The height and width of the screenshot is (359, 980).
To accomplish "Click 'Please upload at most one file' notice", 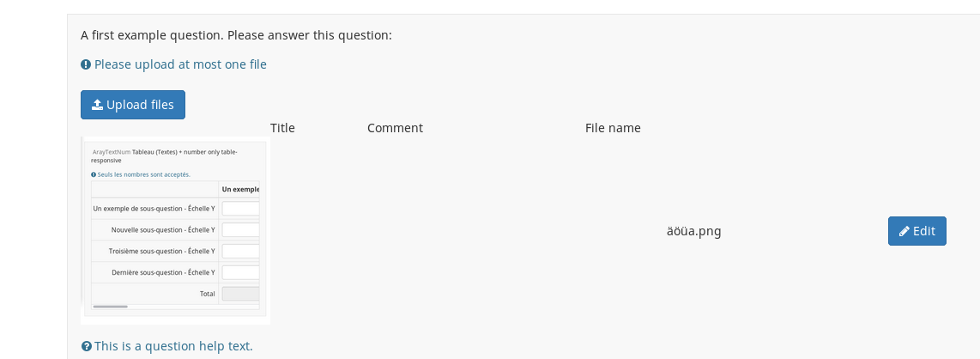I will pos(180,64).
